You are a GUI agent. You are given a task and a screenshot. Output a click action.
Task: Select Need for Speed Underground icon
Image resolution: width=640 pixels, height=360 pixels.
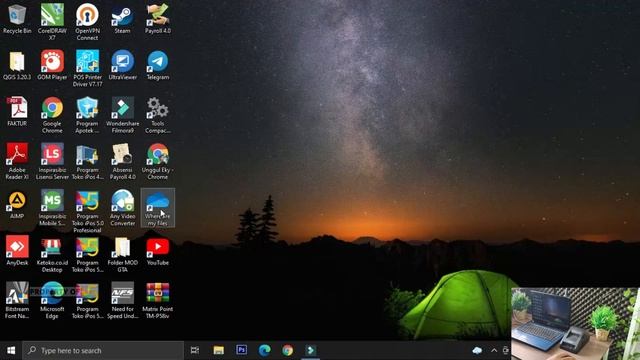[x=122, y=300]
